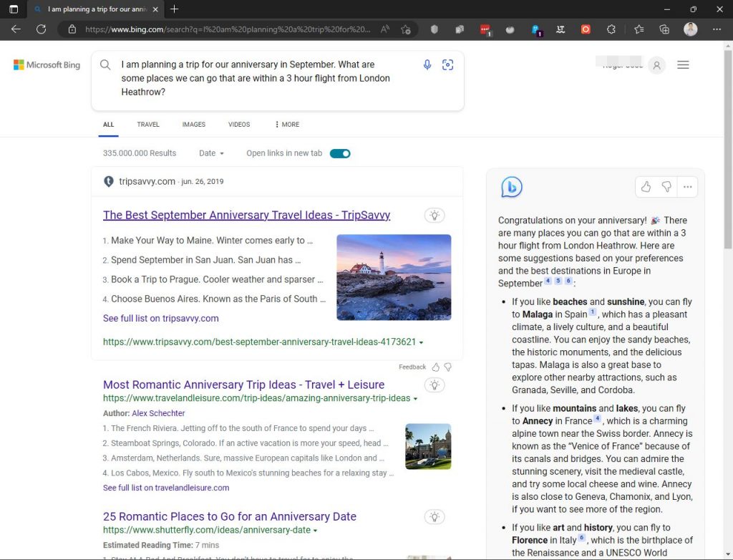Open citation 6 after Florence in Italy

[x=581, y=538]
